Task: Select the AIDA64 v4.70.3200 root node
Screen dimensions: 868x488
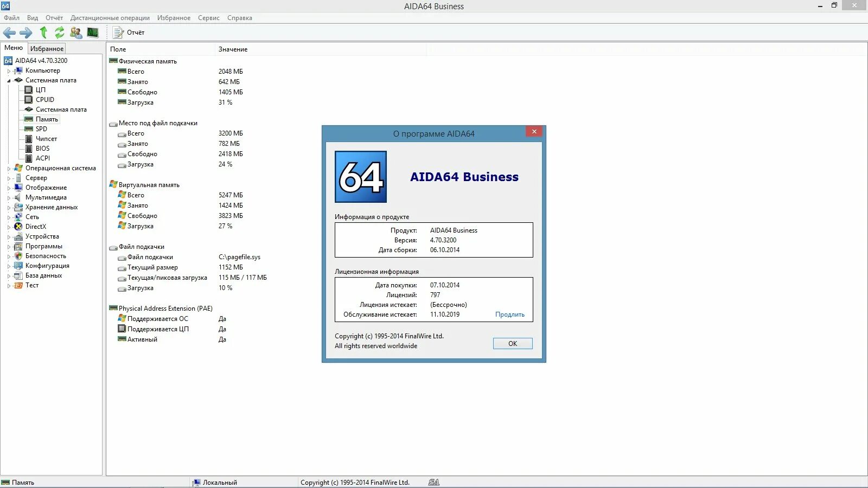Action: click(36, 61)
